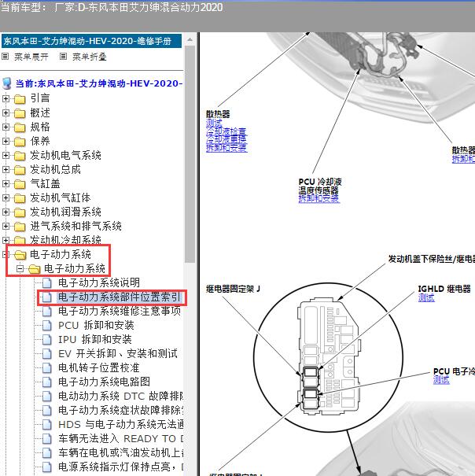Expand the 发动机总成 tree node

[x=6, y=169]
